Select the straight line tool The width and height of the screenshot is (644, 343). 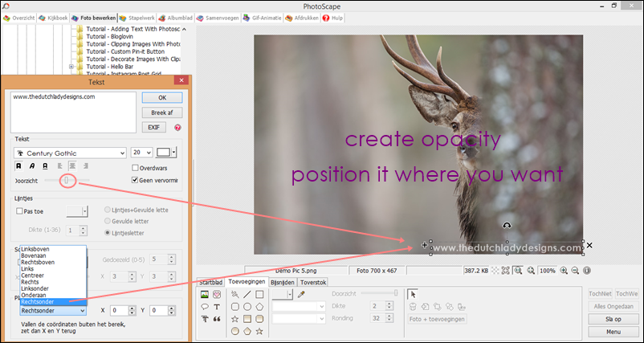247,295
